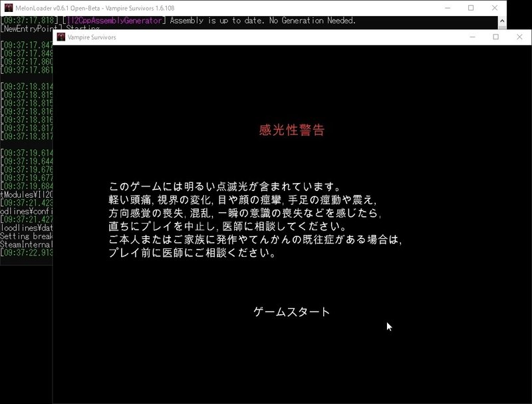Viewport: 532px width, 404px height.
Task: Click the minimize icon on the Vampire Survivors window
Action: coord(472,38)
